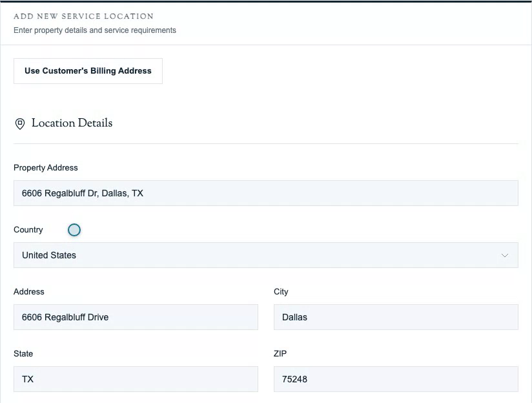Focus the Property Address field
The height and width of the screenshot is (403, 532).
265,193
